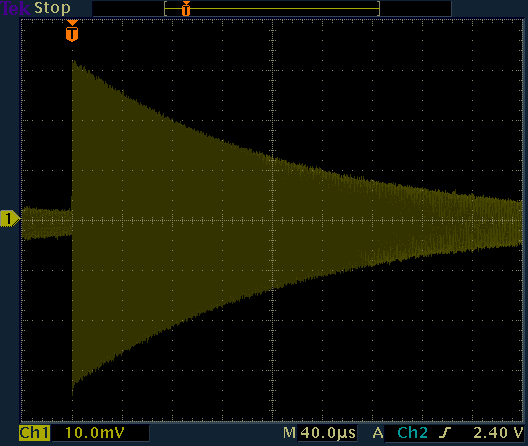
Task: Click the 40.0µs horizontal scale readout
Action: point(328,433)
